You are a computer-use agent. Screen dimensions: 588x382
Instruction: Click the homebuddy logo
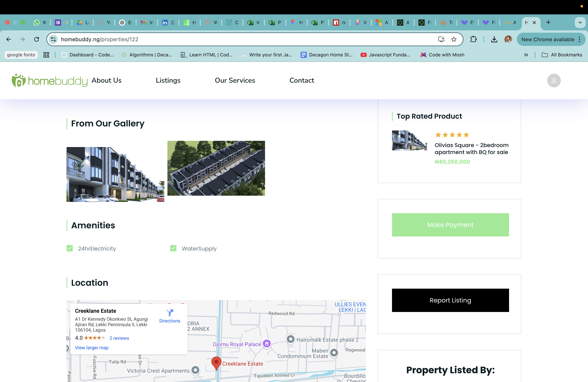click(x=50, y=81)
